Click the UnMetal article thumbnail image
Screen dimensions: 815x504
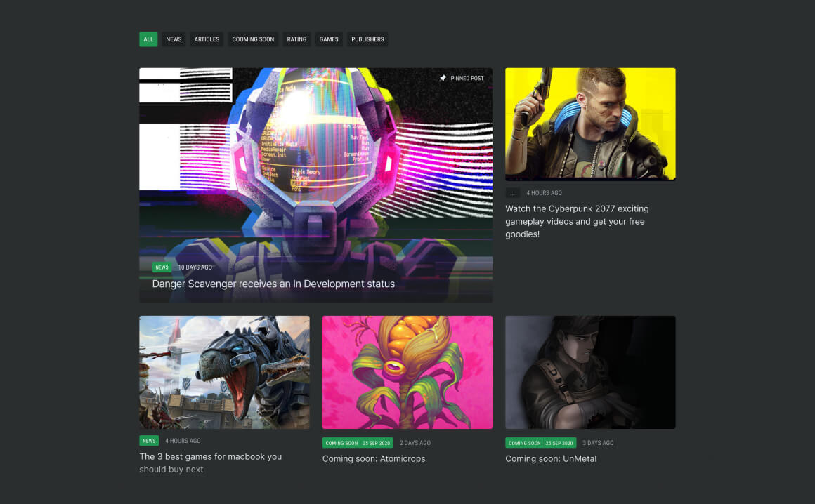[x=590, y=372]
